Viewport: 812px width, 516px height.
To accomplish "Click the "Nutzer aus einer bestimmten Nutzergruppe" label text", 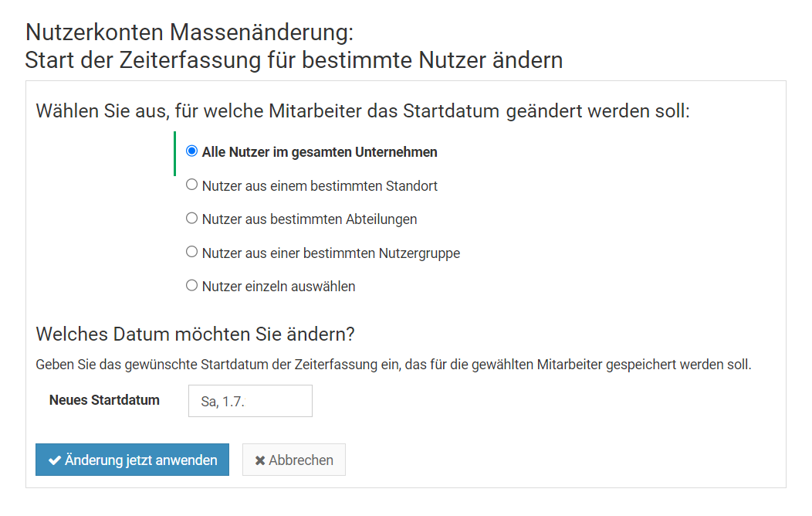I will (x=331, y=253).
